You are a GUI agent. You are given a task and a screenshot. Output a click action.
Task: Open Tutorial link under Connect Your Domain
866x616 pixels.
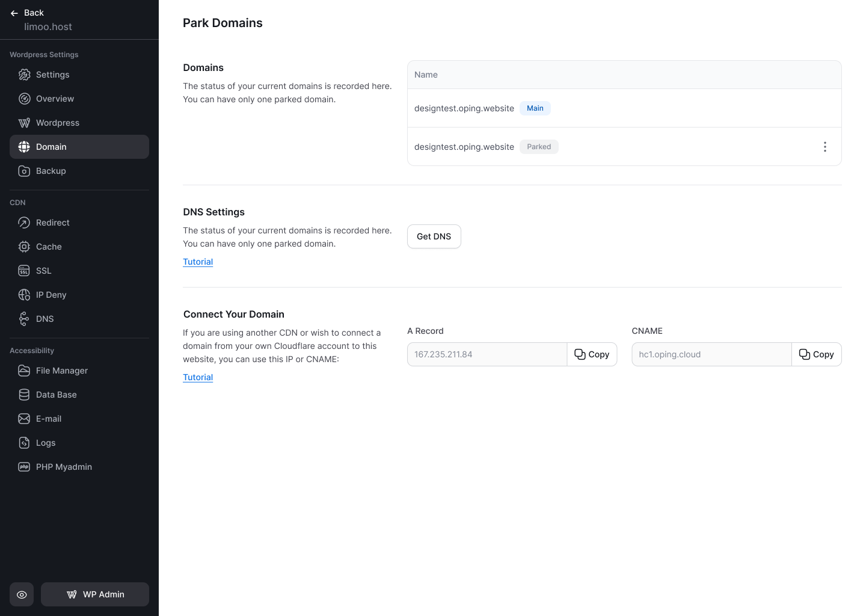tap(198, 377)
